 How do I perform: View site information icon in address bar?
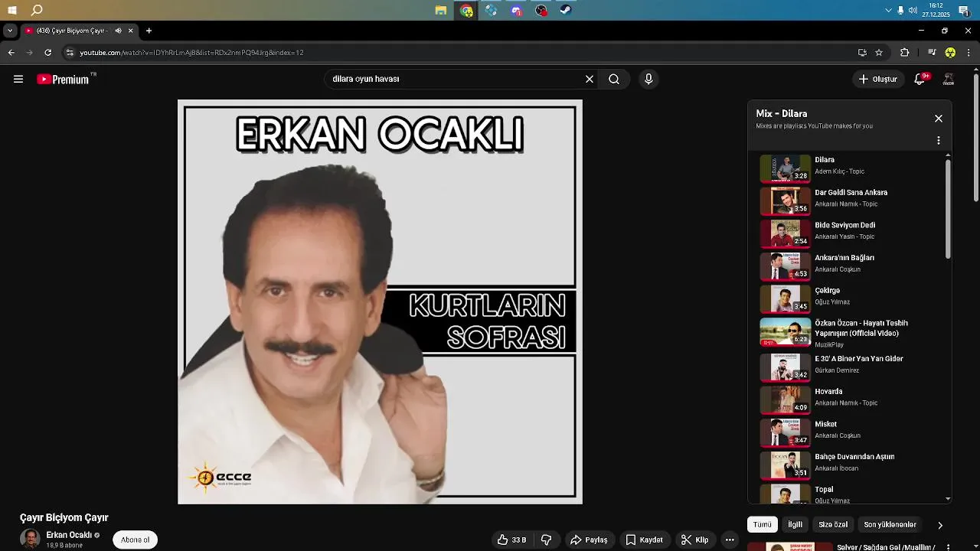pyautogui.click(x=70, y=53)
